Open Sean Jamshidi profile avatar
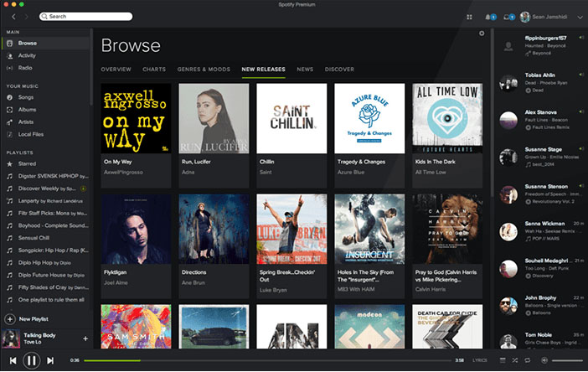Screen dimensions: 588x372 pyautogui.click(x=525, y=17)
